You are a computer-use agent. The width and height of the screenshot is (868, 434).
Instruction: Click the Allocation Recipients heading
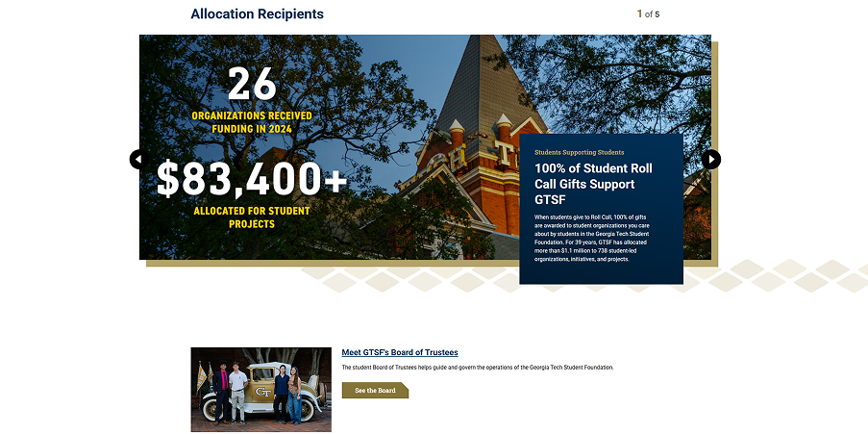coord(257,13)
